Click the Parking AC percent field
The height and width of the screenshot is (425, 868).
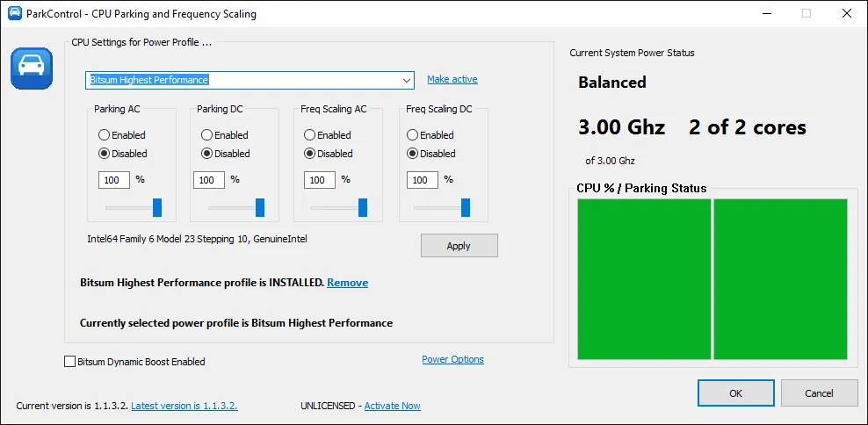[x=114, y=180]
